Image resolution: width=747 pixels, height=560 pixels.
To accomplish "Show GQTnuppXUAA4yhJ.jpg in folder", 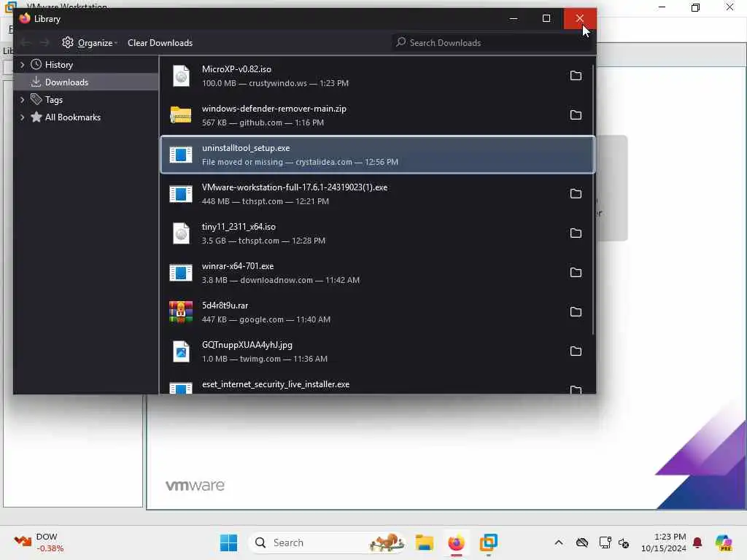I will (x=576, y=351).
